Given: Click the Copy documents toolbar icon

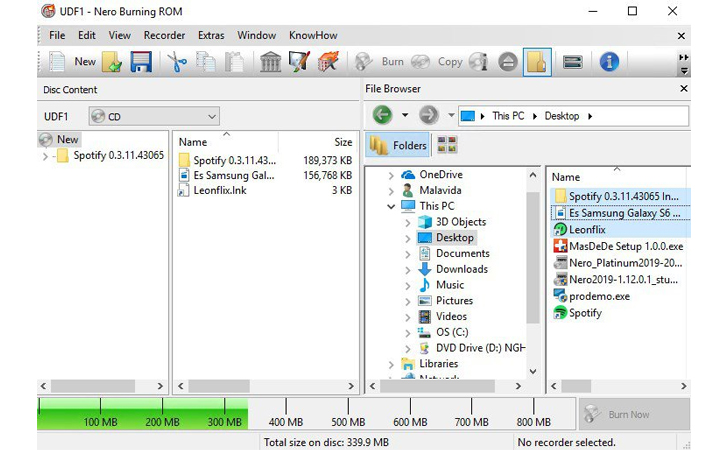Looking at the screenshot, I should (x=206, y=62).
